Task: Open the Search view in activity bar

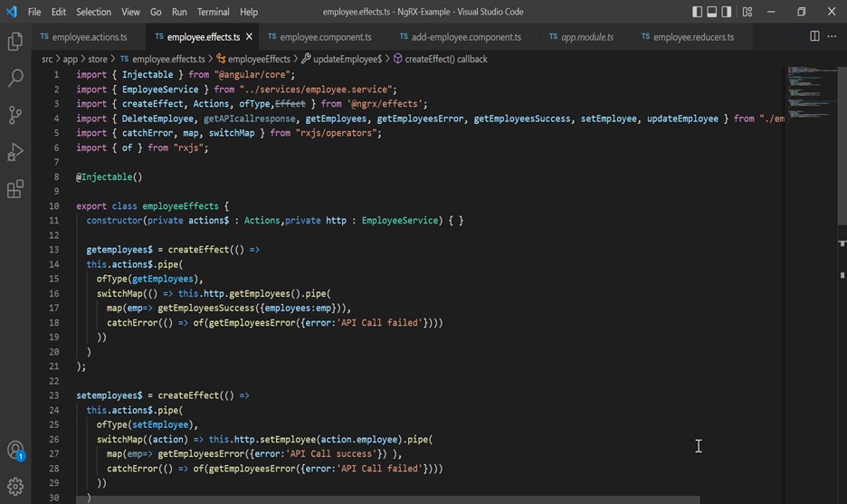Action: 15,79
